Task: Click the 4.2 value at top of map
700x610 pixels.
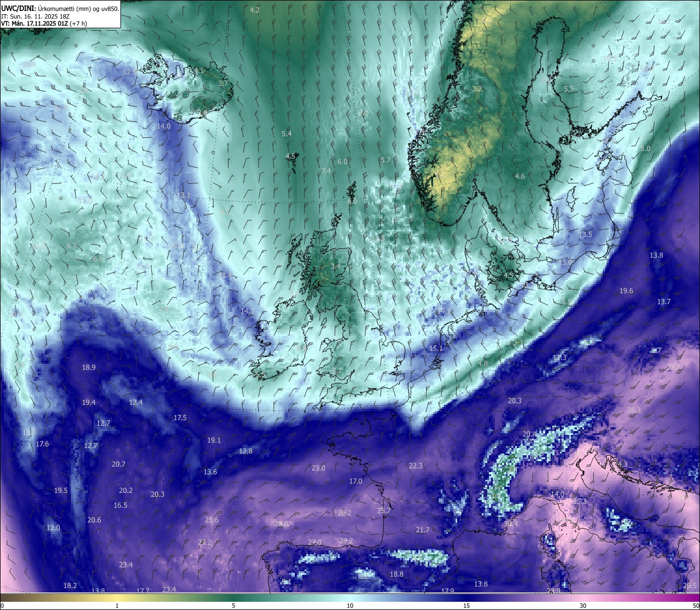Action: 255,10
